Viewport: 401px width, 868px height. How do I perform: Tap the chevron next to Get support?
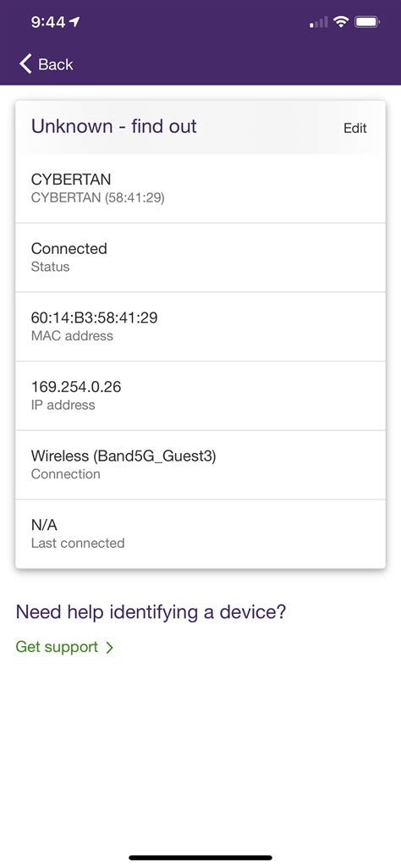coord(109,647)
